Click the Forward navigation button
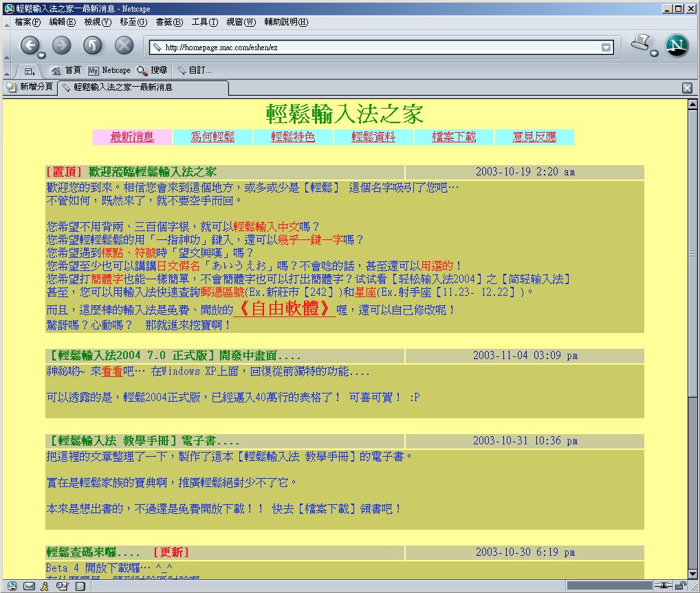This screenshot has width=700, height=593. point(61,45)
